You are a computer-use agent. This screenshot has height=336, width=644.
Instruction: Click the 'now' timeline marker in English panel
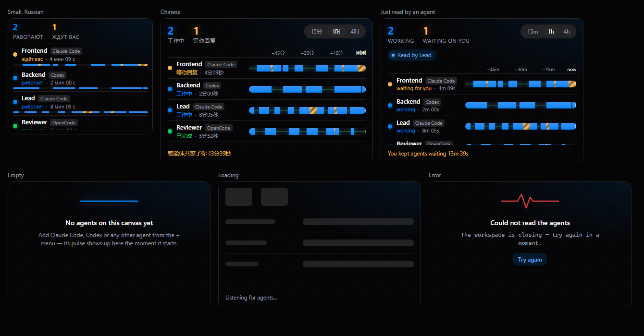[x=571, y=70]
